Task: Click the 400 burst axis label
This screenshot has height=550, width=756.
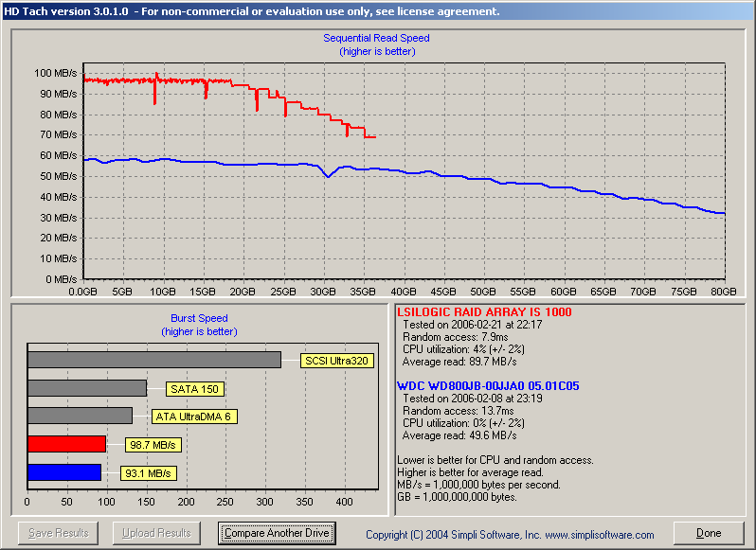Action: pyautogui.click(x=344, y=502)
